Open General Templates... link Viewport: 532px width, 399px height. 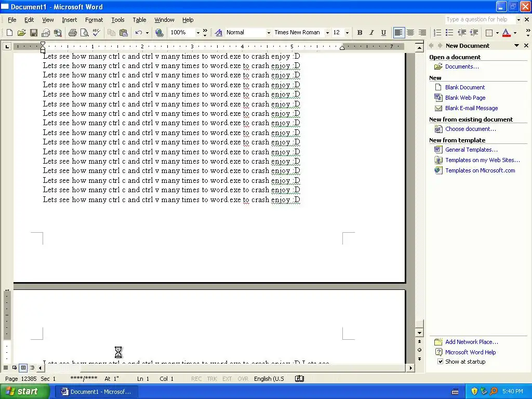[471, 150]
